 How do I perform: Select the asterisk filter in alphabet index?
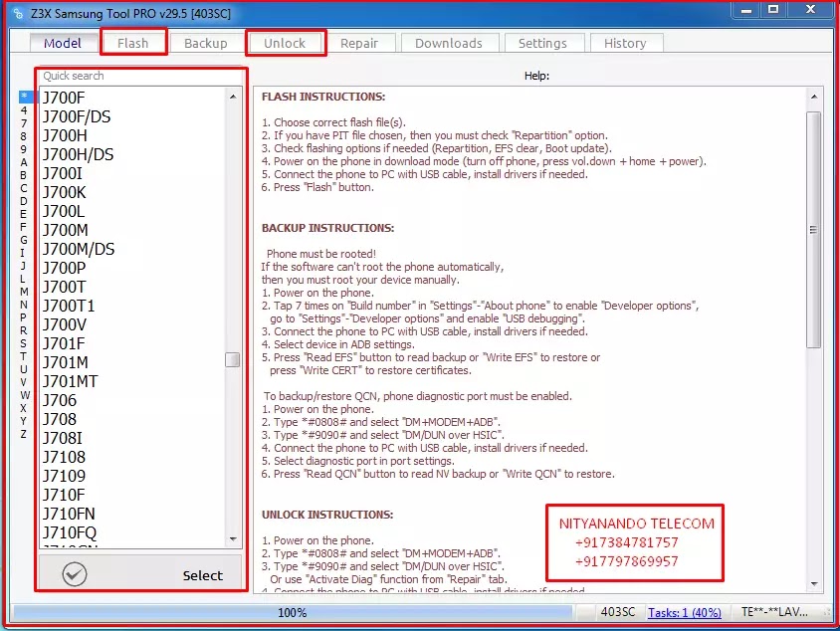(25, 97)
